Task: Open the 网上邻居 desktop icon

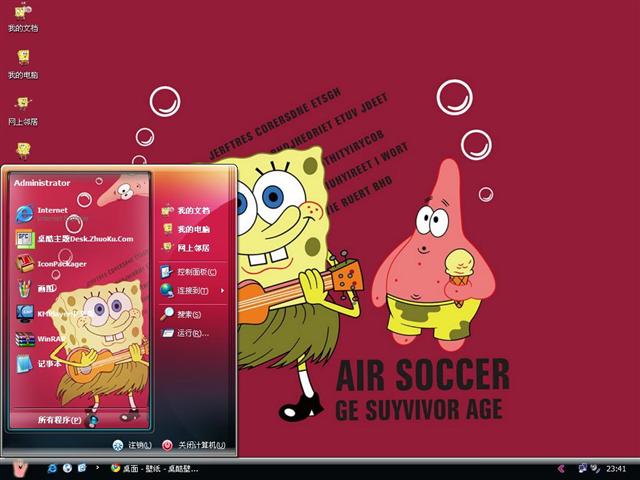Action: tap(23, 111)
